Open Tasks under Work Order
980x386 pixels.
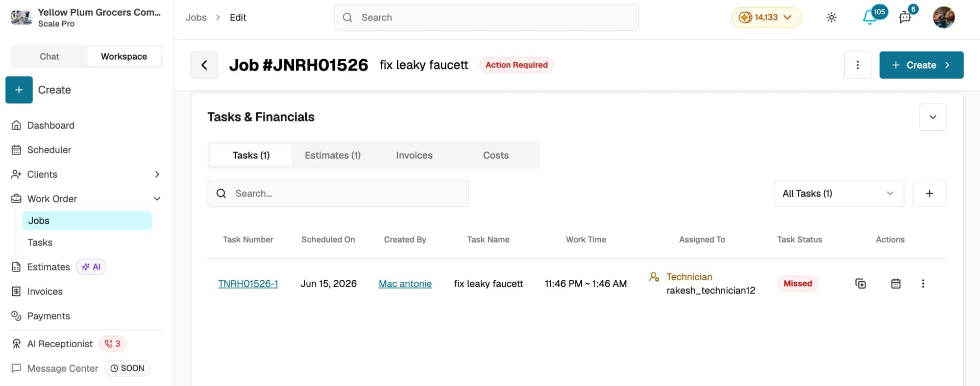pyautogui.click(x=40, y=243)
